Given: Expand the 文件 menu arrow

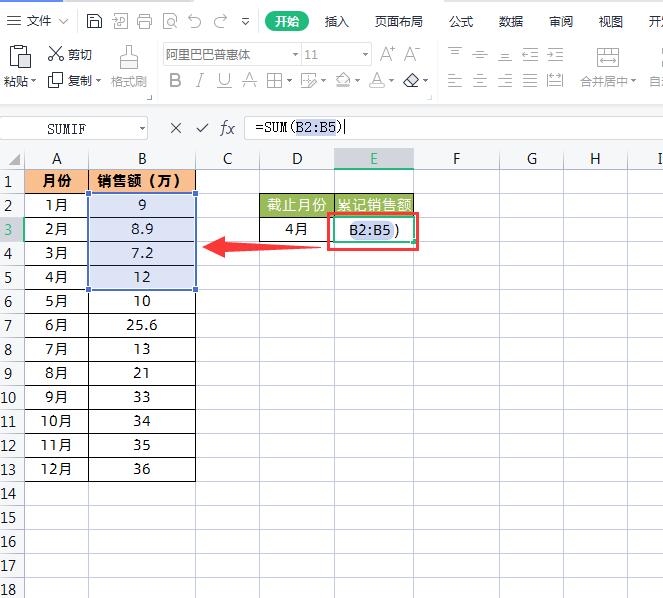Looking at the screenshot, I should coord(63,21).
